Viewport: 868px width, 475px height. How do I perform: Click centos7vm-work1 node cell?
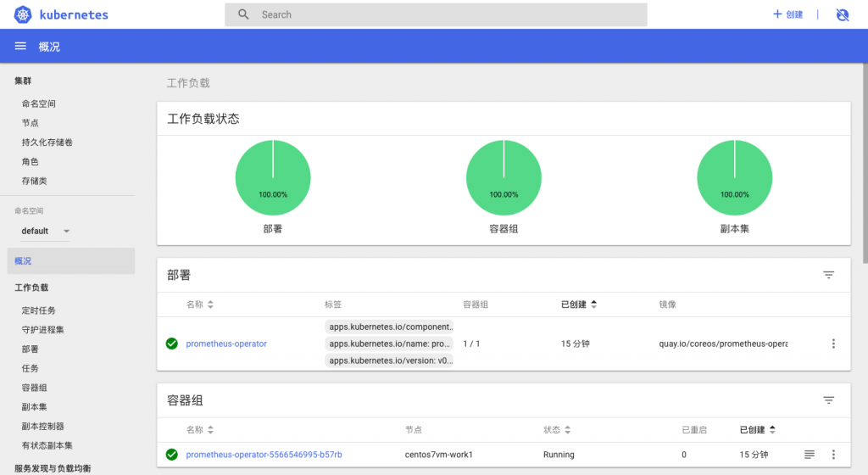(438, 455)
